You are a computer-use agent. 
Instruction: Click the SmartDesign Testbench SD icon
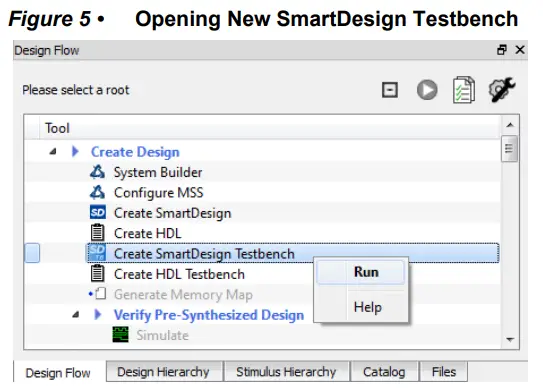97,253
